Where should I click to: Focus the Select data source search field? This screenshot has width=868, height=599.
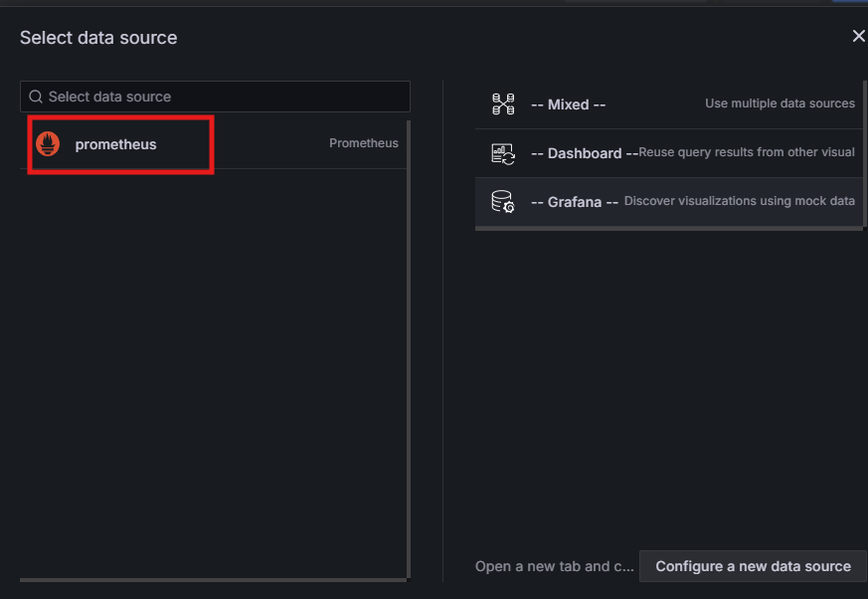(215, 97)
